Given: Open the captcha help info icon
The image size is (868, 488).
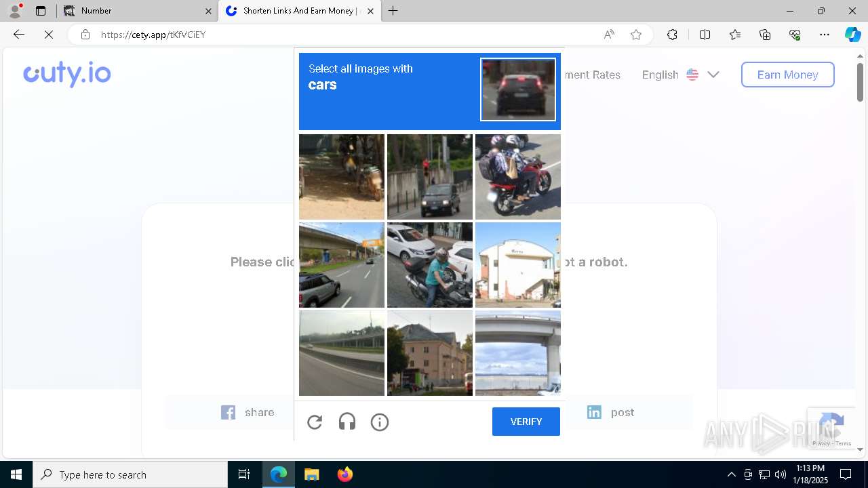Looking at the screenshot, I should (x=380, y=422).
